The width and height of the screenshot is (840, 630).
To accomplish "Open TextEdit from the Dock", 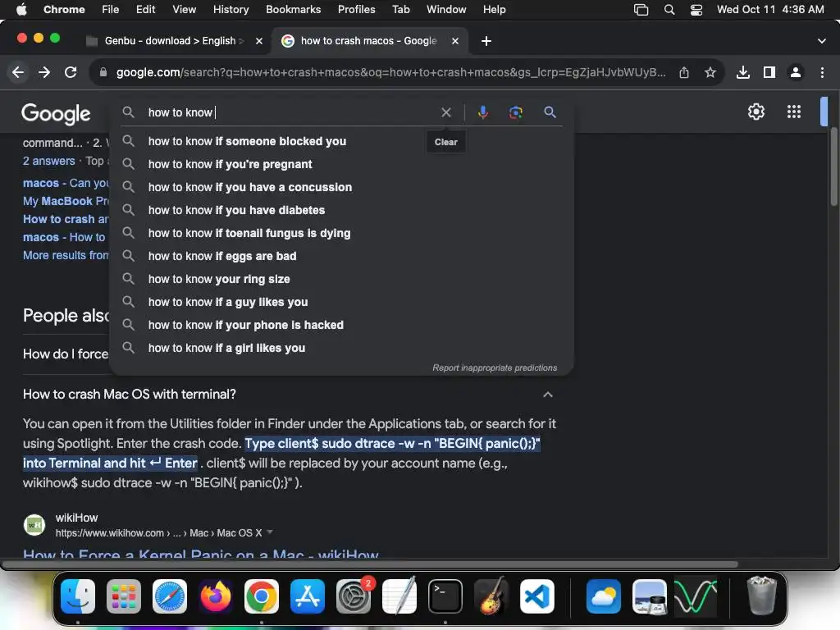I will (399, 596).
